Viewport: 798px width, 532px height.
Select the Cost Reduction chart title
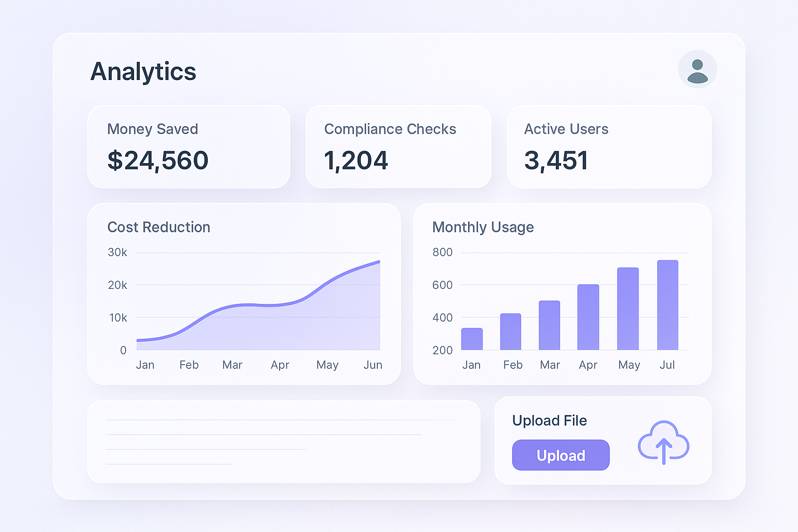(x=158, y=227)
